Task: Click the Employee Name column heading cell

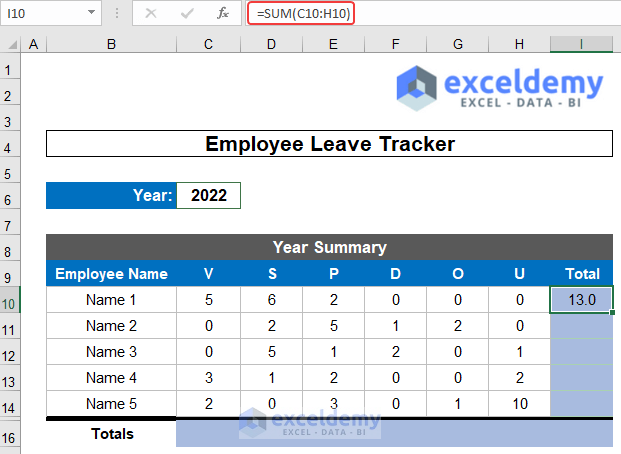Action: click(x=111, y=274)
